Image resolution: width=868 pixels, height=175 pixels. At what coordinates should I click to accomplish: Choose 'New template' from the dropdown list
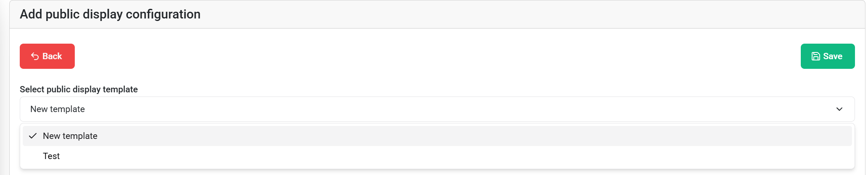point(70,136)
